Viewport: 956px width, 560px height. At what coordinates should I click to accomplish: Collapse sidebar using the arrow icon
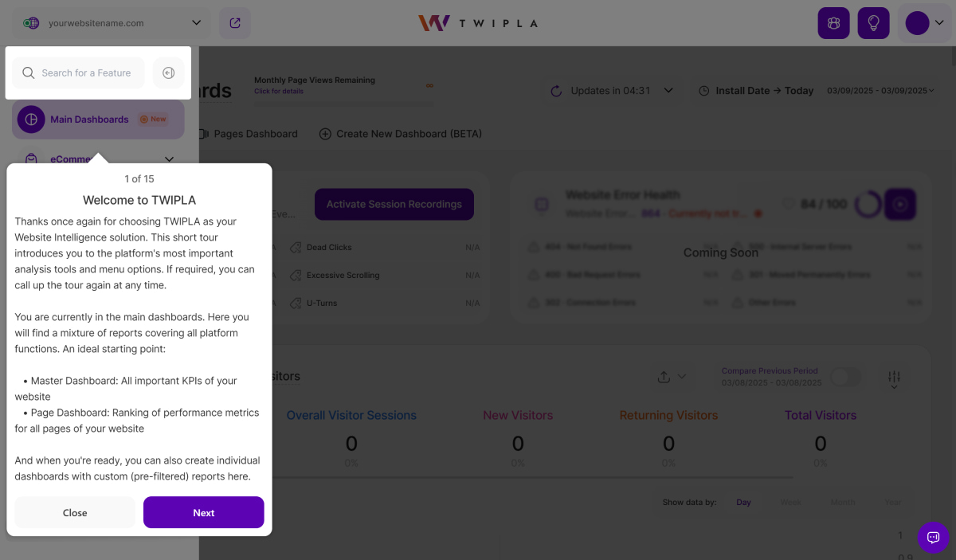168,72
